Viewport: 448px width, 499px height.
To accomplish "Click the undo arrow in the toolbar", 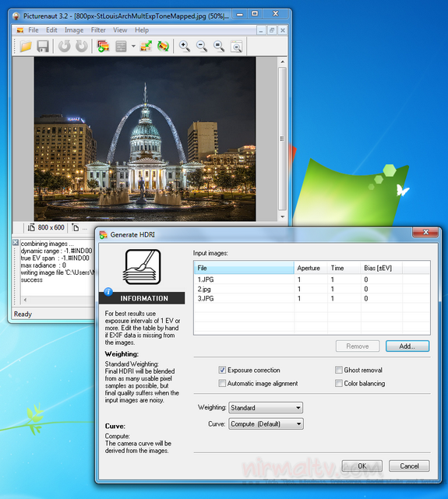I will point(65,47).
